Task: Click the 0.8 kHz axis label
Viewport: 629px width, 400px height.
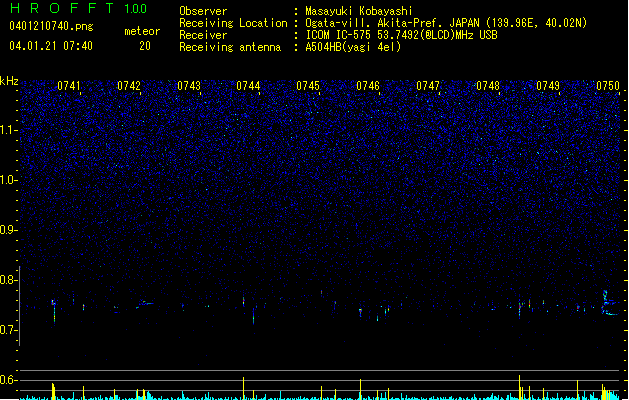Action: [8, 280]
